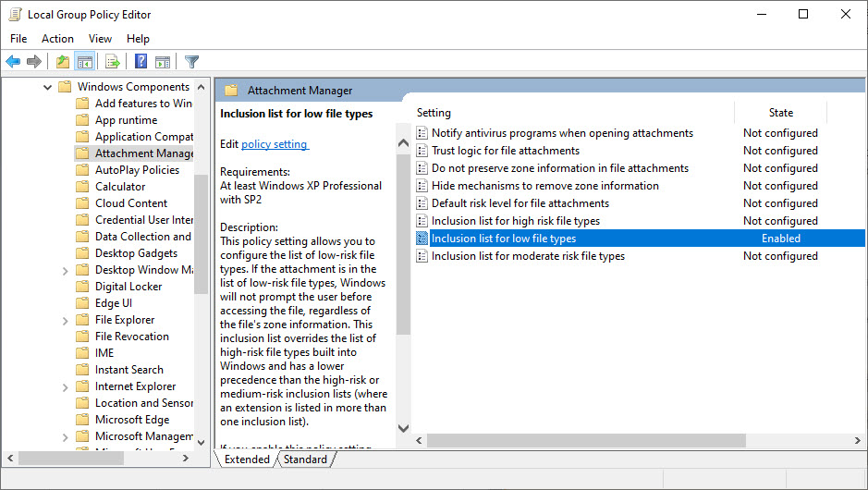868x490 pixels.
Task: Expand the Internet Explorer folder node
Action: pos(65,386)
